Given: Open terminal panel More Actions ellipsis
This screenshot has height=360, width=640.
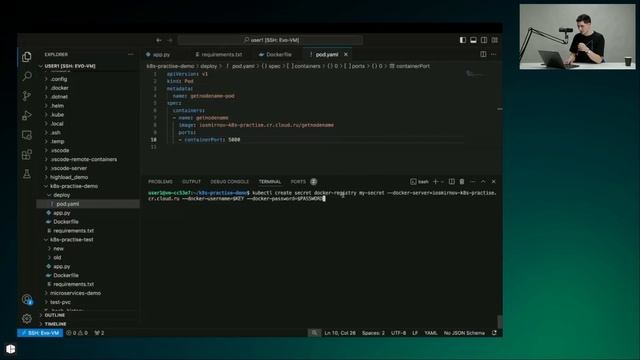Looking at the screenshot, I should [x=473, y=182].
